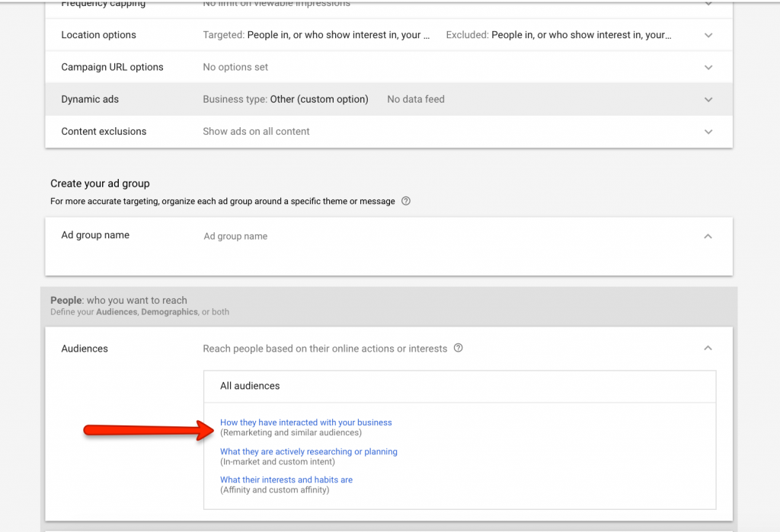Expand Content exclusions chevron arrow

pyautogui.click(x=708, y=132)
